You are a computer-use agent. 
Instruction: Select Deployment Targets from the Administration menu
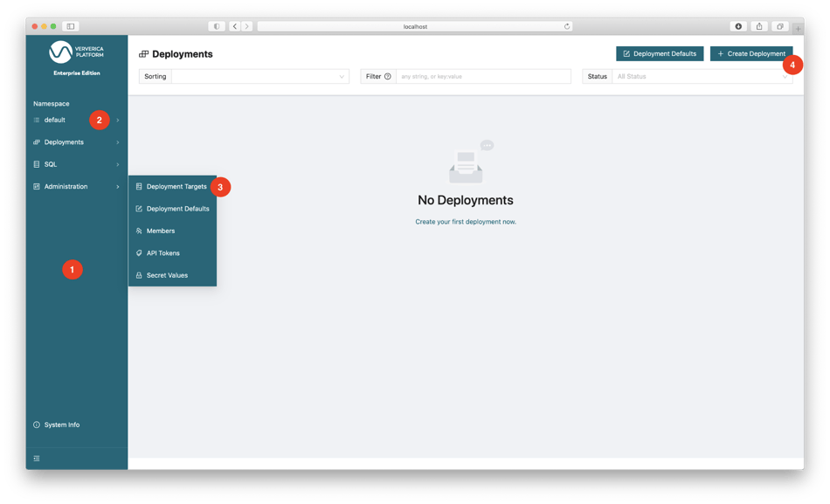tap(176, 186)
